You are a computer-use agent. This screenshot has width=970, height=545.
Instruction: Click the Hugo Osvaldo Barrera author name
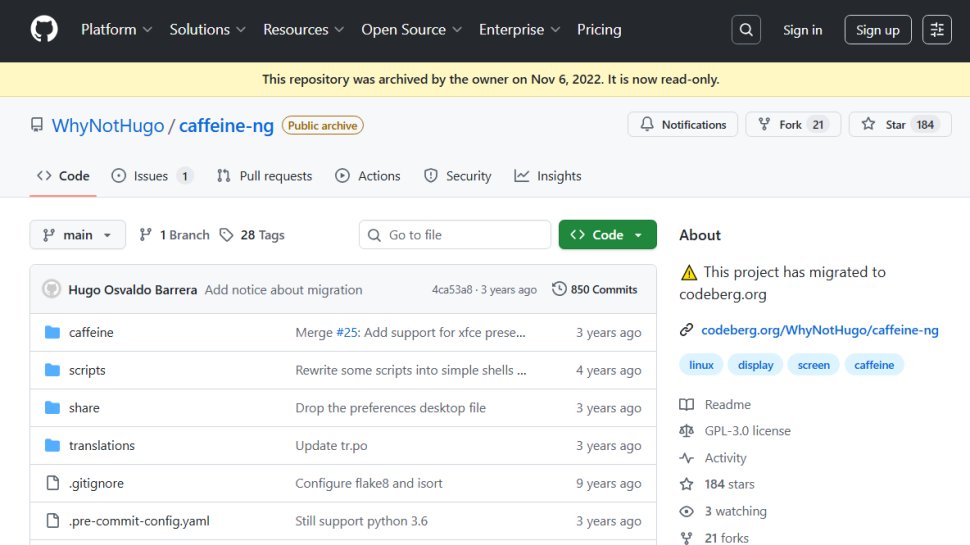132,290
